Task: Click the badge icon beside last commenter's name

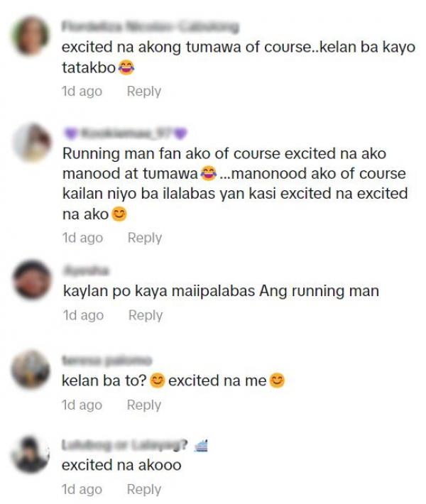Action: tap(201, 446)
